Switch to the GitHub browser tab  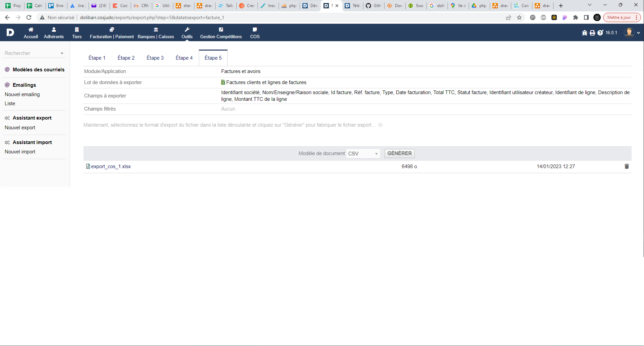point(374,6)
